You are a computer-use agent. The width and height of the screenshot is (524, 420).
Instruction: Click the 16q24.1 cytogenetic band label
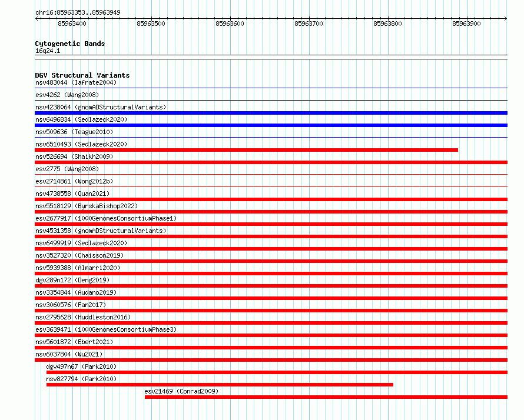[48, 51]
